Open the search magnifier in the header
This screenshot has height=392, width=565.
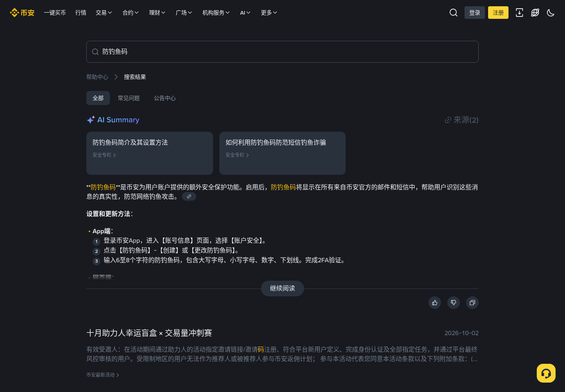click(x=454, y=13)
